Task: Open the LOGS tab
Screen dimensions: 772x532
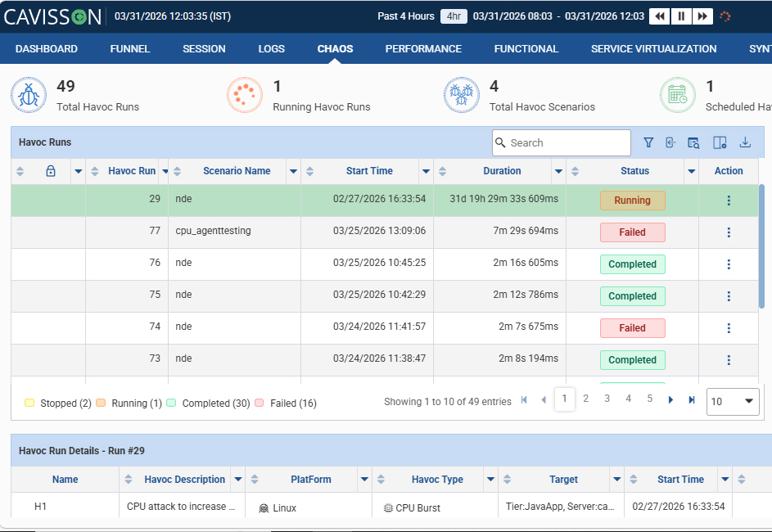Action: click(x=271, y=49)
